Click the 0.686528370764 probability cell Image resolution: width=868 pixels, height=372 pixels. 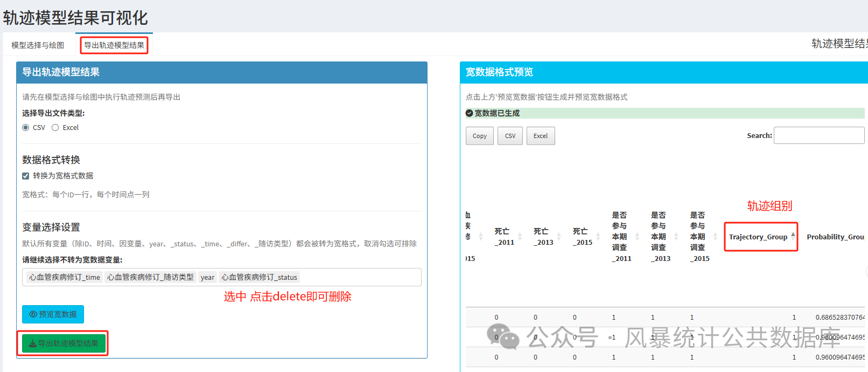tap(839, 318)
